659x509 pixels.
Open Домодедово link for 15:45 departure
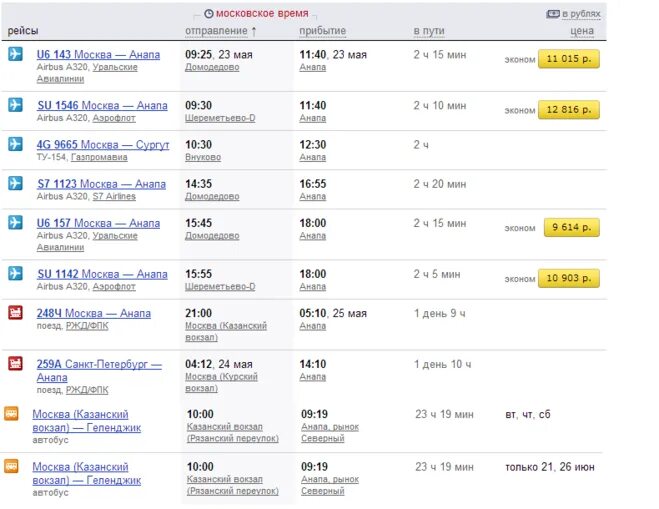pos(212,236)
